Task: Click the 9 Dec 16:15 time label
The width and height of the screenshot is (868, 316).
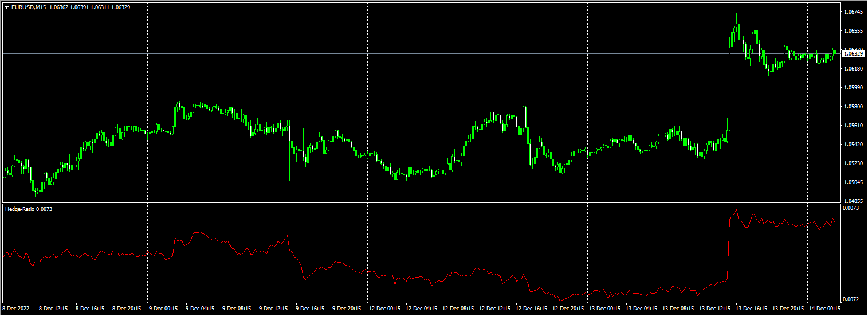Action: click(x=310, y=308)
